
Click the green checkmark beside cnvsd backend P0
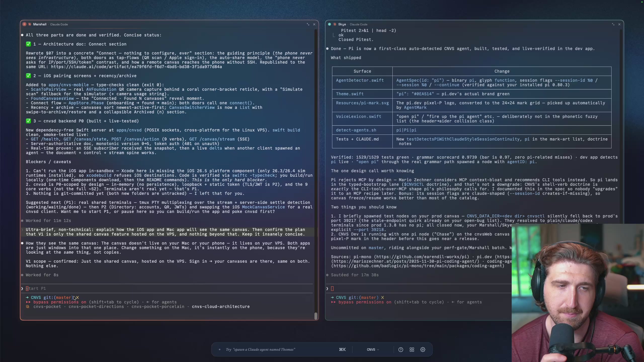click(28, 121)
